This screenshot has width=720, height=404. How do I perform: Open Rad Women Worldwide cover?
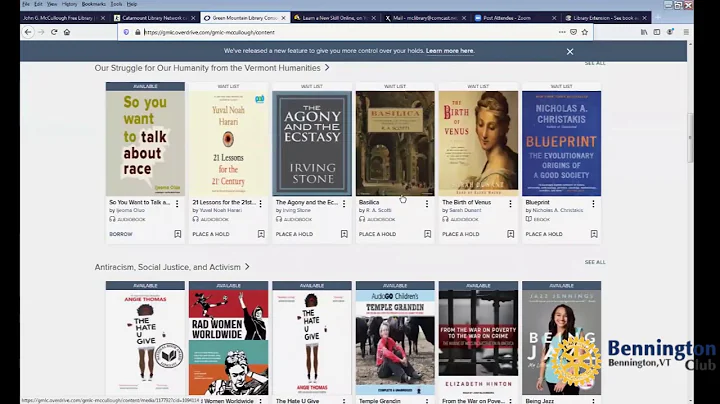228,342
